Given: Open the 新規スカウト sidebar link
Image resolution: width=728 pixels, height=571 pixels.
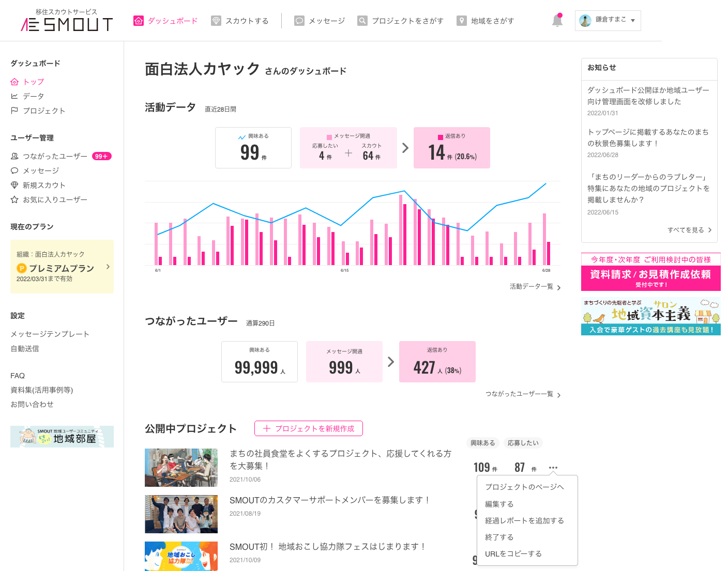Looking at the screenshot, I should (44, 185).
